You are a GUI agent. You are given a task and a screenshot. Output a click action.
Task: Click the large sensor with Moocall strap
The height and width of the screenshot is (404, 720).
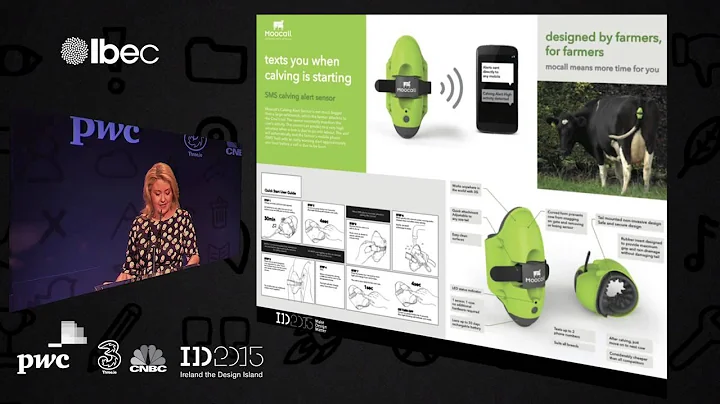pos(518,268)
